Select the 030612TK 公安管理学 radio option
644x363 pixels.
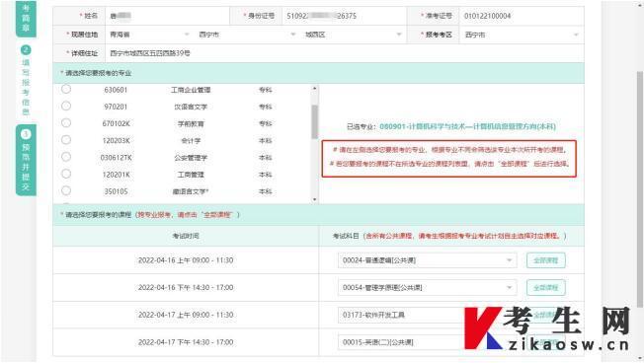(66, 157)
